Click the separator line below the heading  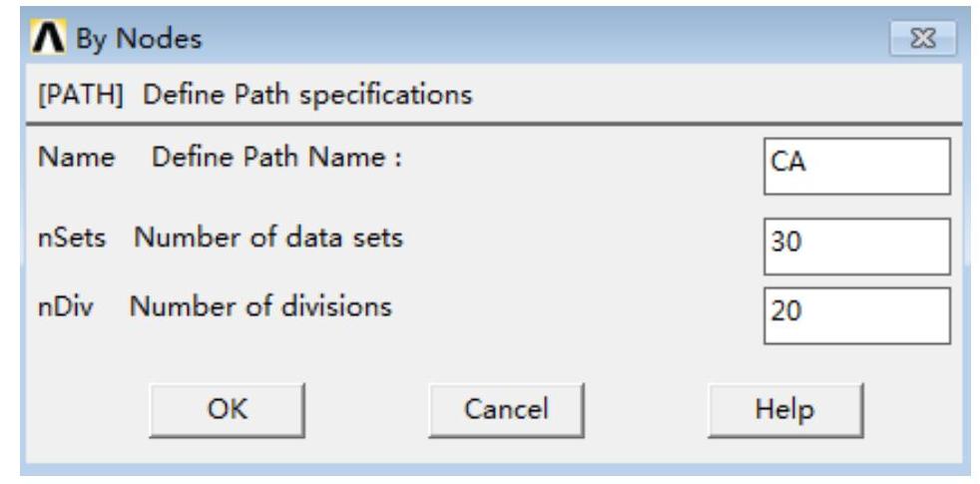[x=489, y=124]
